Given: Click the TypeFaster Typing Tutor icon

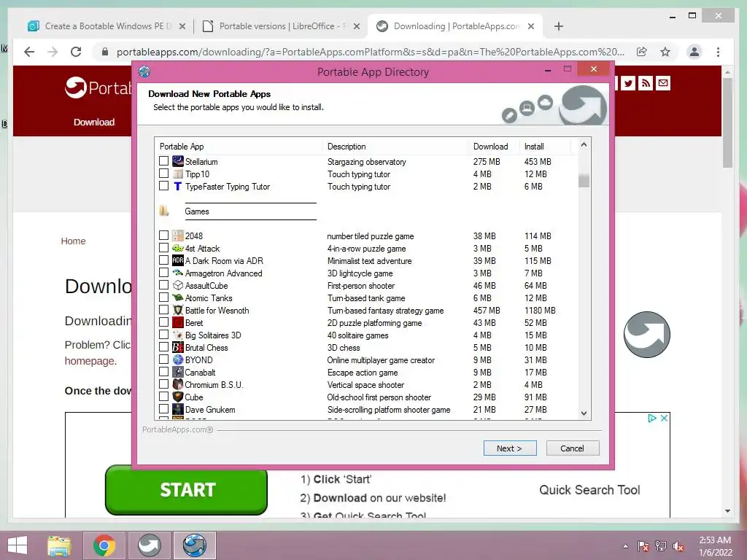Looking at the screenshot, I should (x=178, y=186).
